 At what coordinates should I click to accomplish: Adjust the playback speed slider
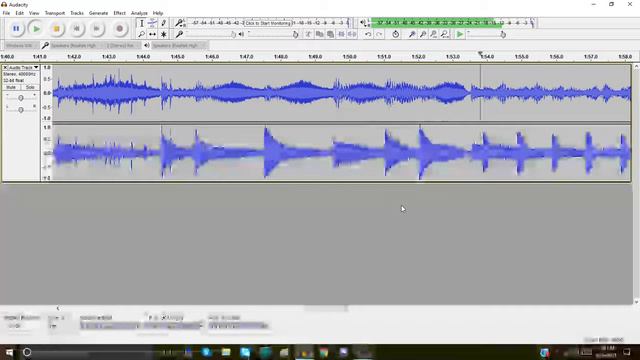(487, 35)
